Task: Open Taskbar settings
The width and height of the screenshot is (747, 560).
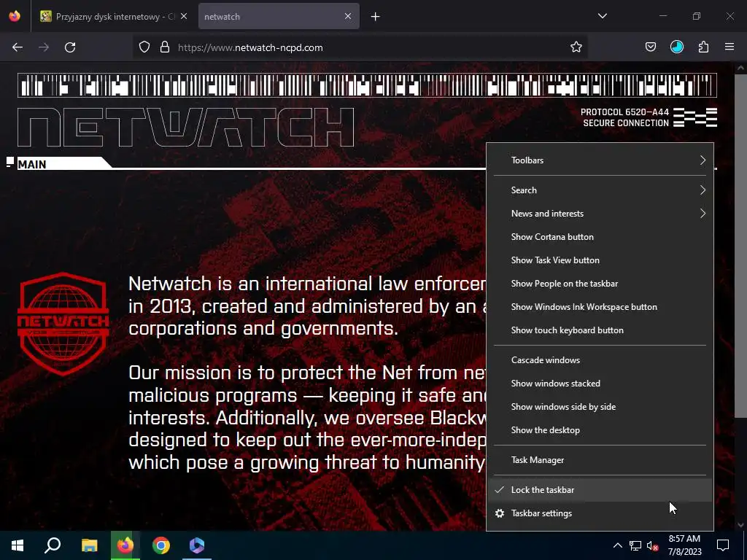Action: (600, 513)
